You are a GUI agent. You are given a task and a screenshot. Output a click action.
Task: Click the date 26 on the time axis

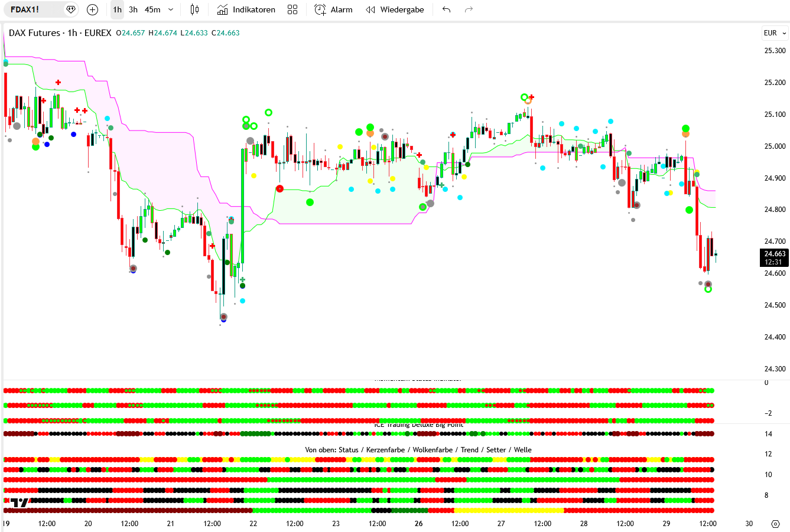(419, 524)
